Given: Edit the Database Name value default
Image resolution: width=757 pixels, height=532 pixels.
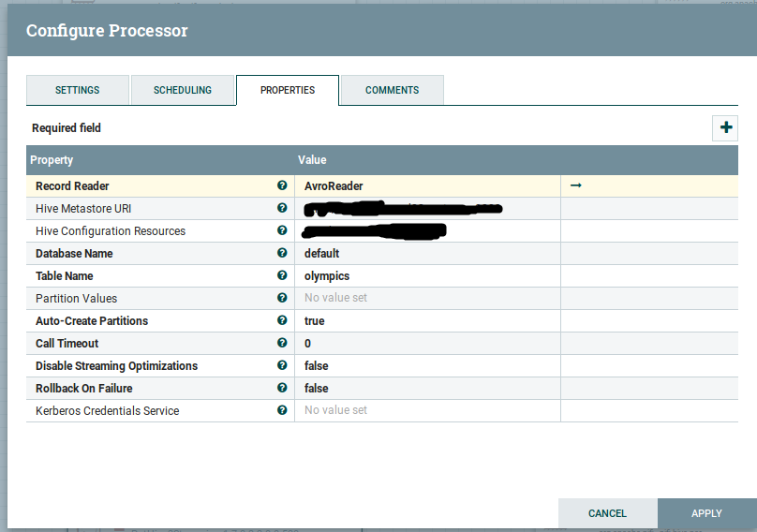Looking at the screenshot, I should pos(428,254).
